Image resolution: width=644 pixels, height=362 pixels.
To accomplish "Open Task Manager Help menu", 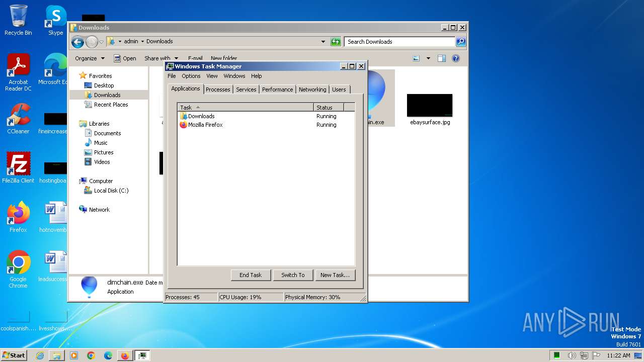I will (x=257, y=76).
